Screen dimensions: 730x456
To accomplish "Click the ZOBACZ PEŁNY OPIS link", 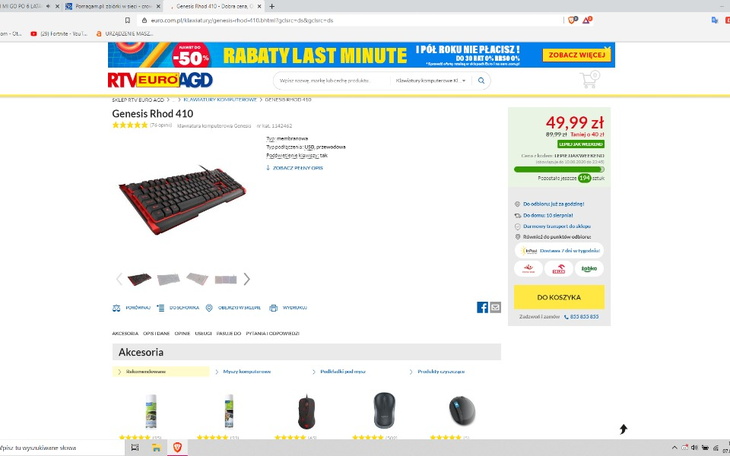I will (x=297, y=168).
